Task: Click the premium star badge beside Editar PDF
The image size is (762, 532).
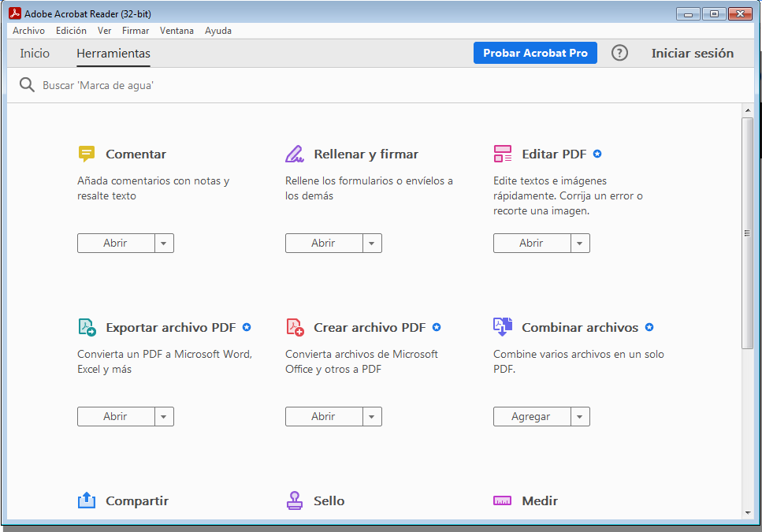Action: (597, 154)
